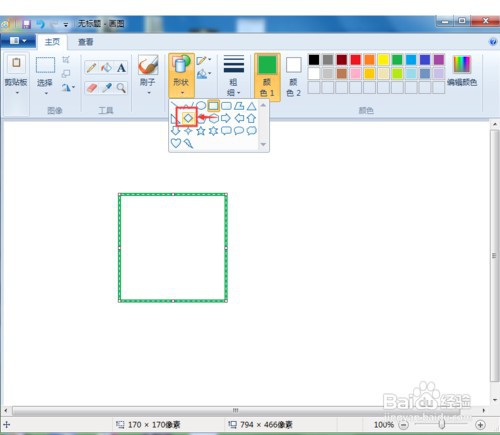
Task: Pick the yellow color swatch
Action: pos(383,60)
